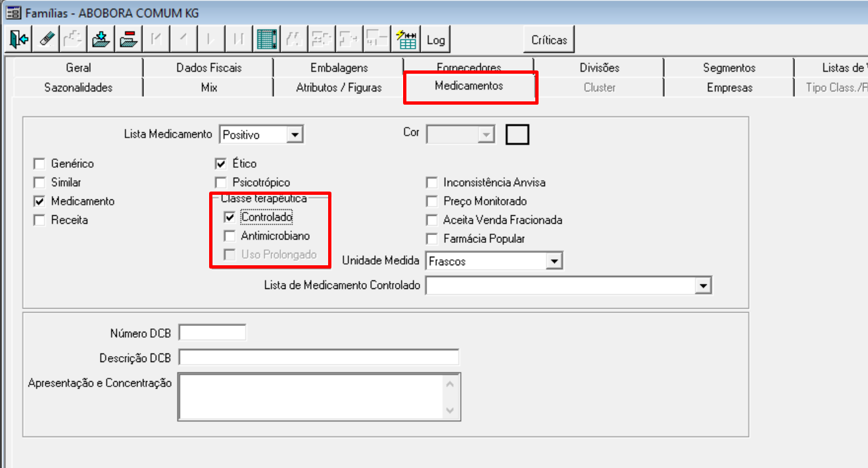
Task: Open the teal list grid toolbar icon
Action: point(266,39)
